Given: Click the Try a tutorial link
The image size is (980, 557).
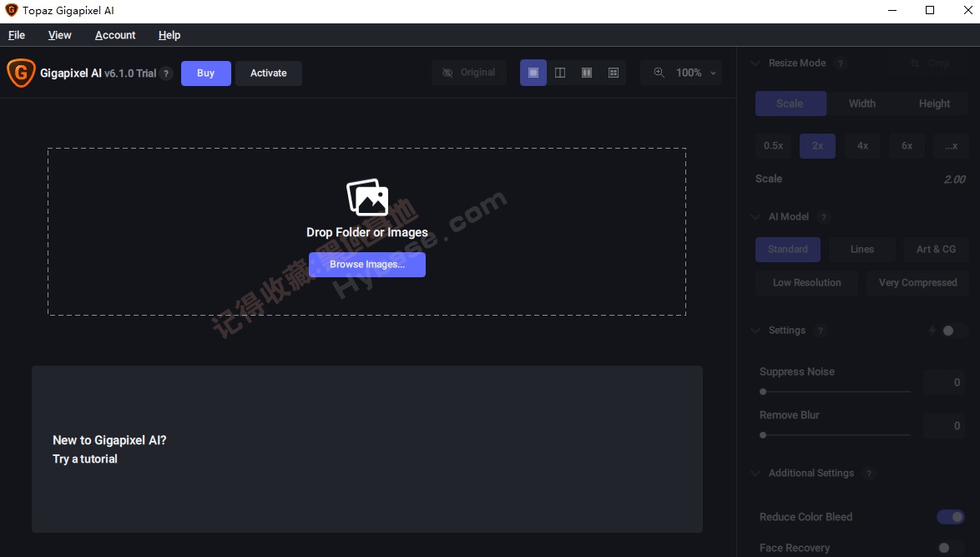Looking at the screenshot, I should tap(85, 458).
